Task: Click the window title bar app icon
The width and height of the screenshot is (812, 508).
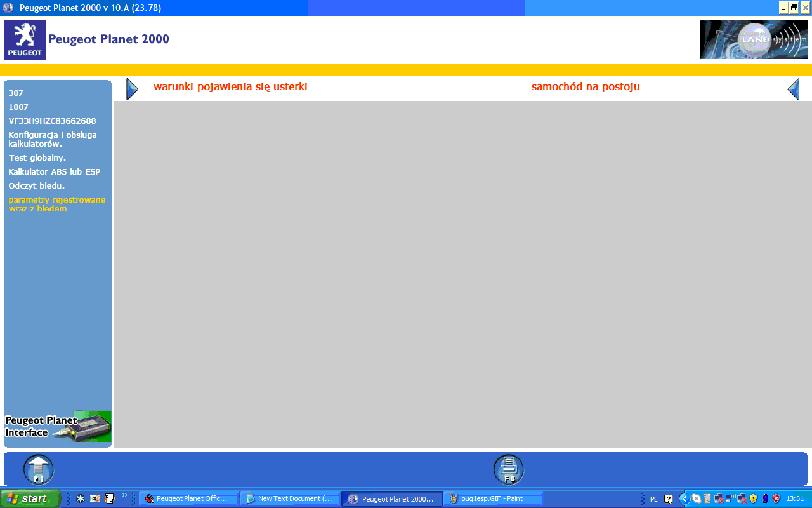Action: pyautogui.click(x=8, y=8)
